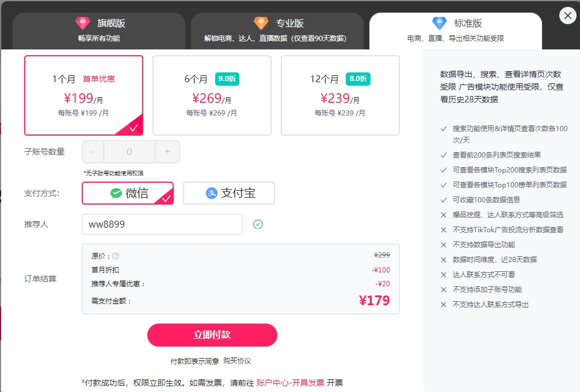The height and width of the screenshot is (392, 580).
Task: Open the 专业版 tab
Action: [277, 30]
